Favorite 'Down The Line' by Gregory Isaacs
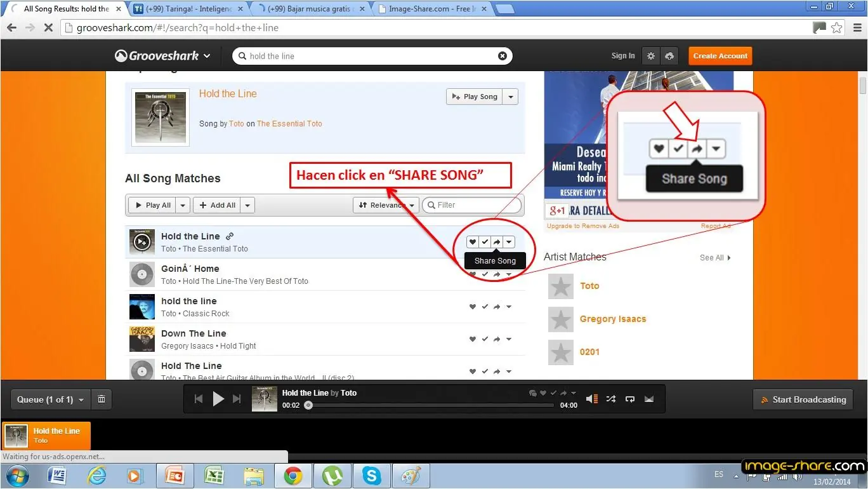868x489 pixels. (x=473, y=339)
